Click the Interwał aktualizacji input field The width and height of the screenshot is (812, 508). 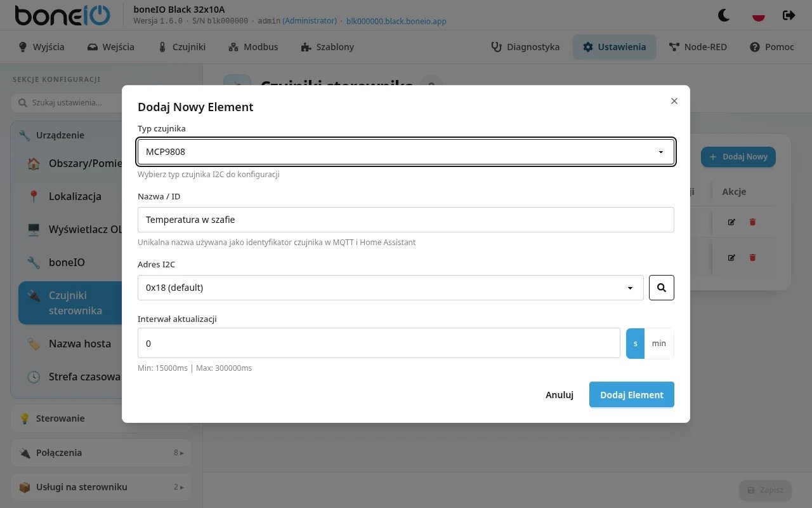pos(379,343)
